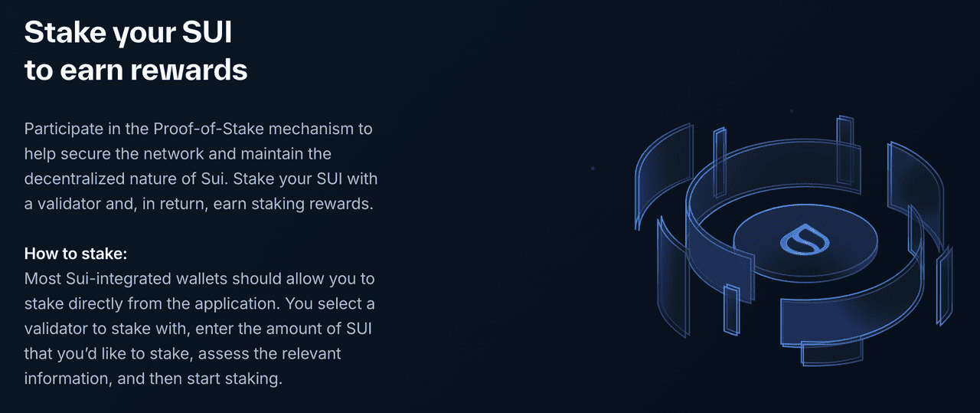This screenshot has height=413, width=980.
Task: Click the "Participate in the" opening words
Action: click(87, 129)
